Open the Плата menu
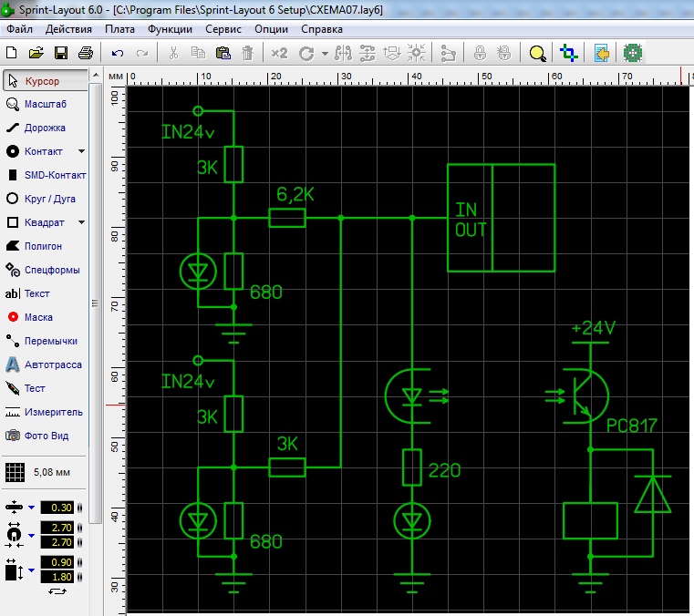This screenshot has width=694, height=616. (x=120, y=29)
